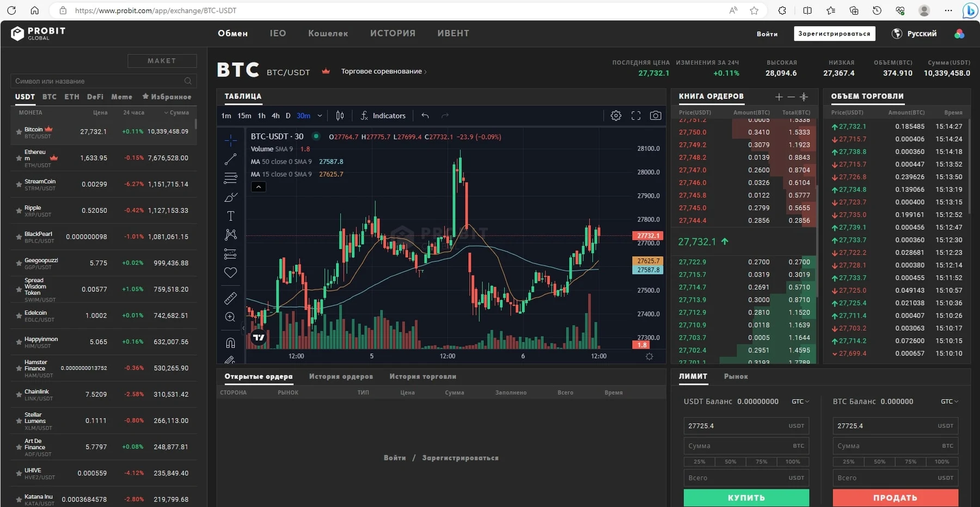The width and height of the screenshot is (980, 507).
Task: Toggle favorite star for UHIVE row
Action: click(x=19, y=473)
